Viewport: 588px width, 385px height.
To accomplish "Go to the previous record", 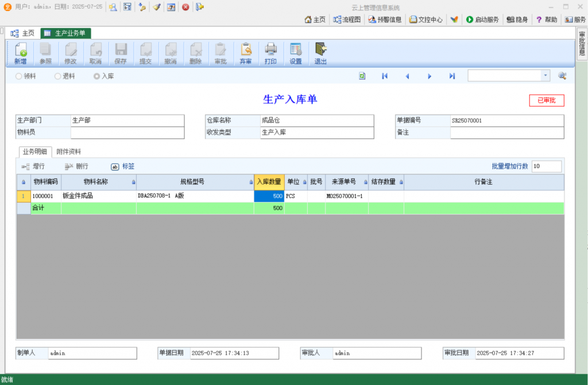I will click(x=407, y=76).
